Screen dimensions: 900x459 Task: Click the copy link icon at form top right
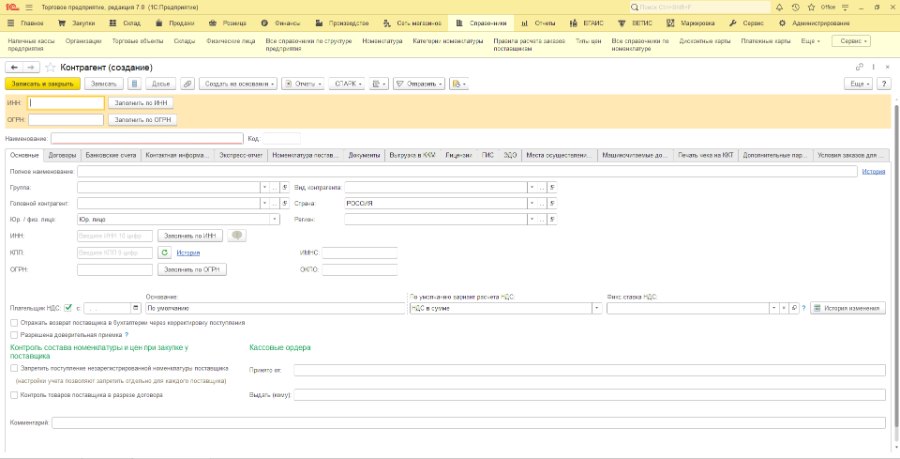[859, 68]
